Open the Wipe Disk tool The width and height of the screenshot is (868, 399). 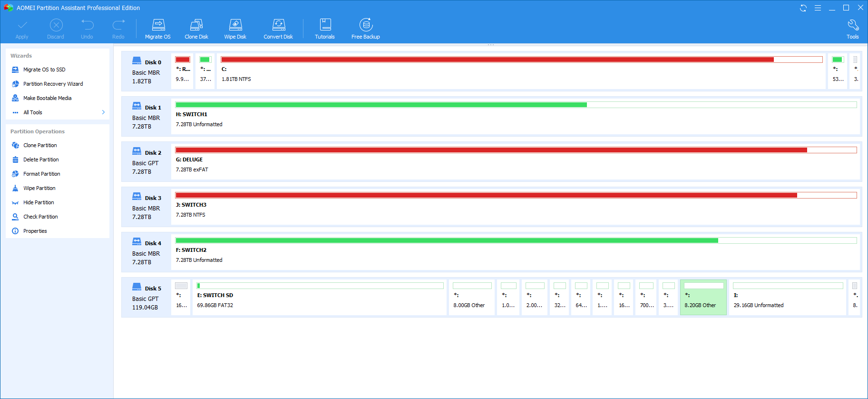coord(235,29)
